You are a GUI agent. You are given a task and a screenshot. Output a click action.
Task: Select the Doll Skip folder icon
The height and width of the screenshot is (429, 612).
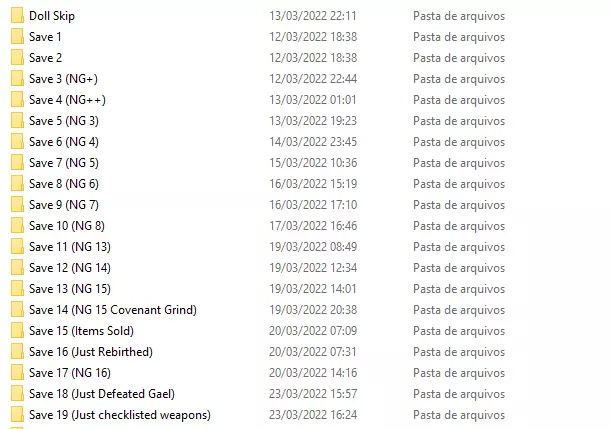point(17,16)
